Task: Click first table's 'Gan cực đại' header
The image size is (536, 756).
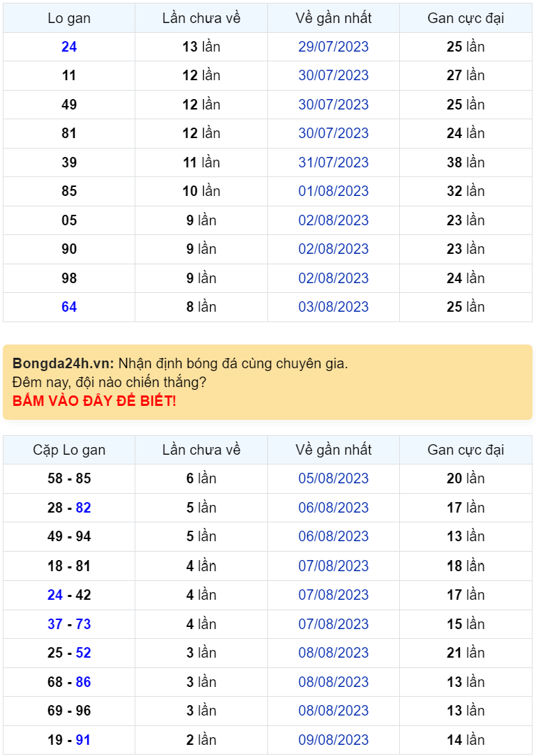Action: (466, 18)
